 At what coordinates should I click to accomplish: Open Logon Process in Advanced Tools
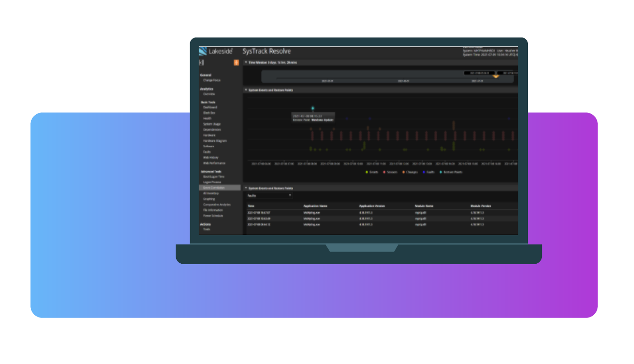211,182
